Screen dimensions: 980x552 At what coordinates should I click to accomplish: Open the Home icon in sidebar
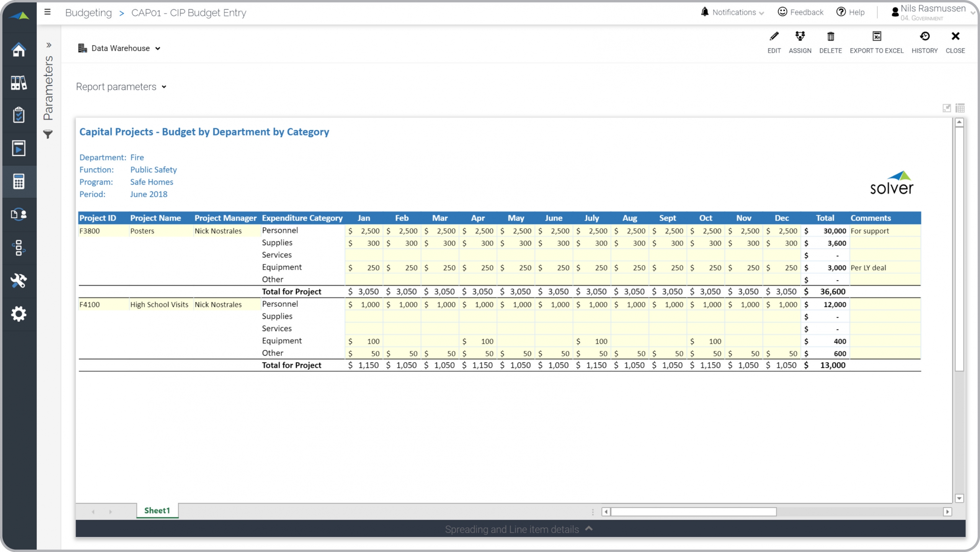18,49
